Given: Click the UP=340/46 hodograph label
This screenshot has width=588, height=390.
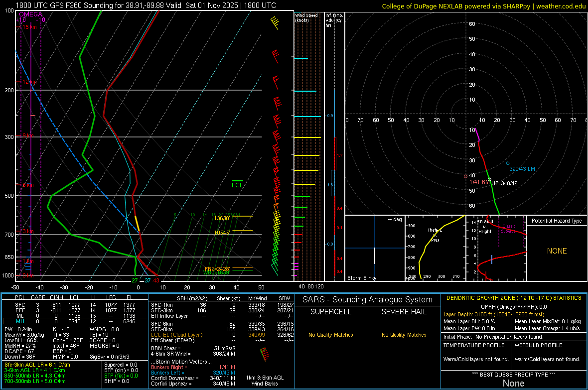Looking at the screenshot, I should click(504, 183).
